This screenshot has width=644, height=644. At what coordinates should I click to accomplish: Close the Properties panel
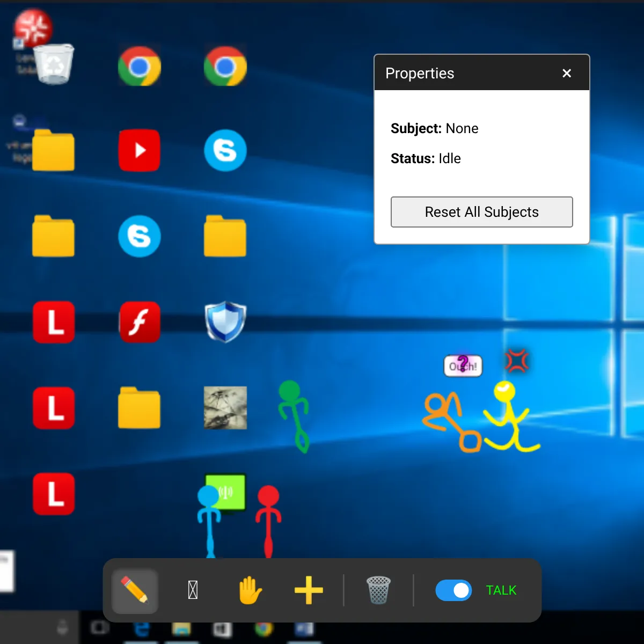point(567,73)
